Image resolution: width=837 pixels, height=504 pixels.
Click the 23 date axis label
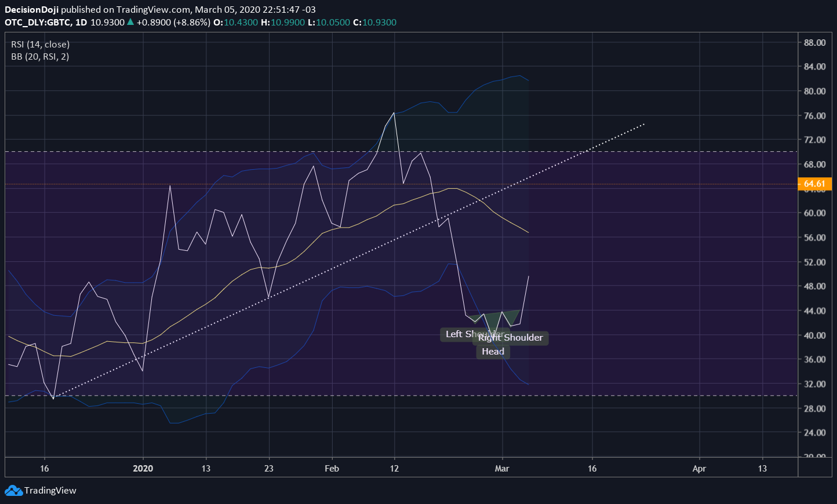(x=269, y=469)
